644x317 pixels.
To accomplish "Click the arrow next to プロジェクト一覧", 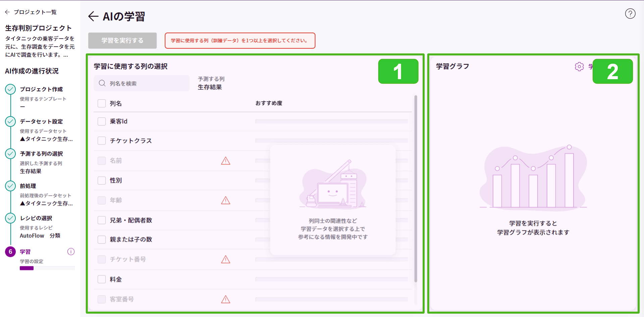I will 7,12.
